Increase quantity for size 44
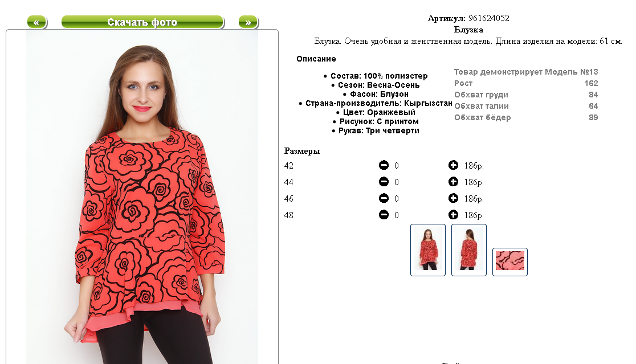Image resolution: width=636 pixels, height=364 pixels. pyautogui.click(x=454, y=182)
